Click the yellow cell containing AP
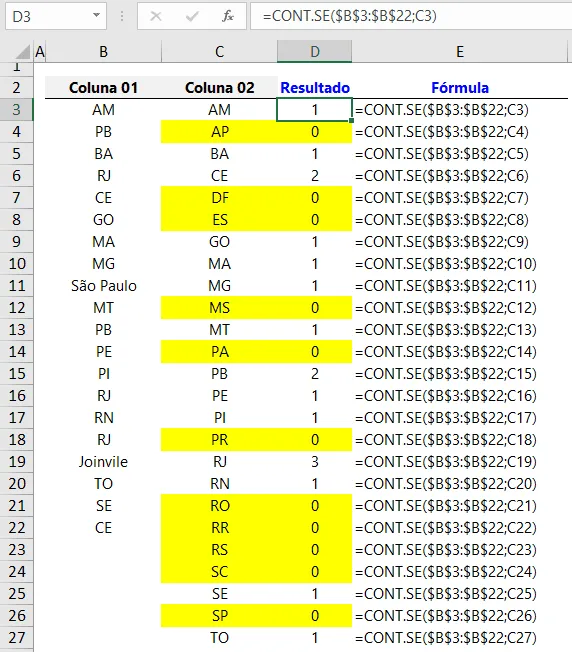The height and width of the screenshot is (652, 572). click(x=219, y=132)
